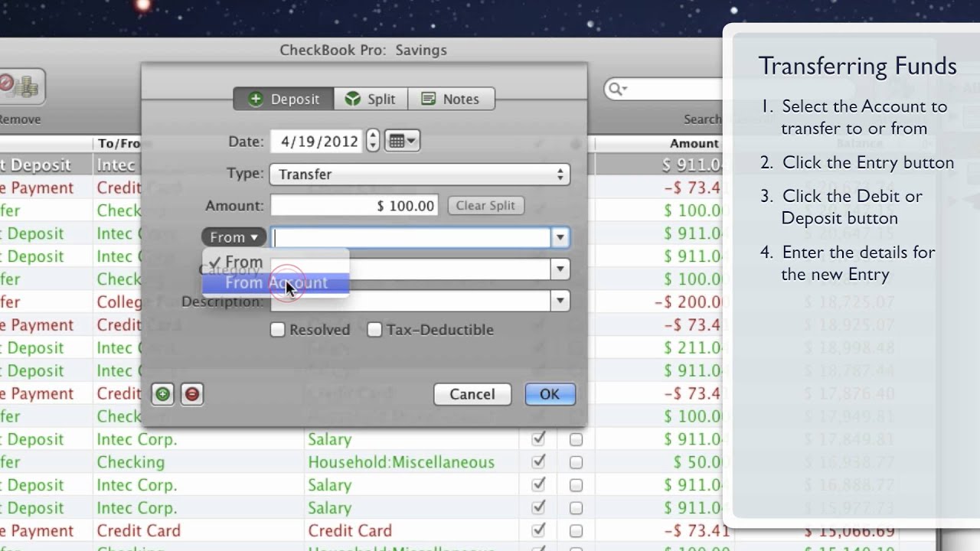The width and height of the screenshot is (980, 551).
Task: Click the $ 211.04 amount cell
Action: tap(693, 348)
